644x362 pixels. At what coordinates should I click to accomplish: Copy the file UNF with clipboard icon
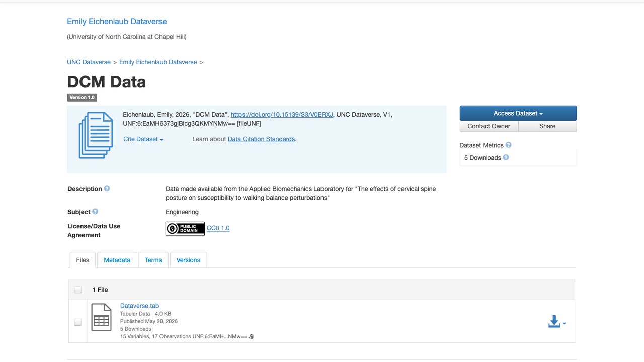pos(251,336)
